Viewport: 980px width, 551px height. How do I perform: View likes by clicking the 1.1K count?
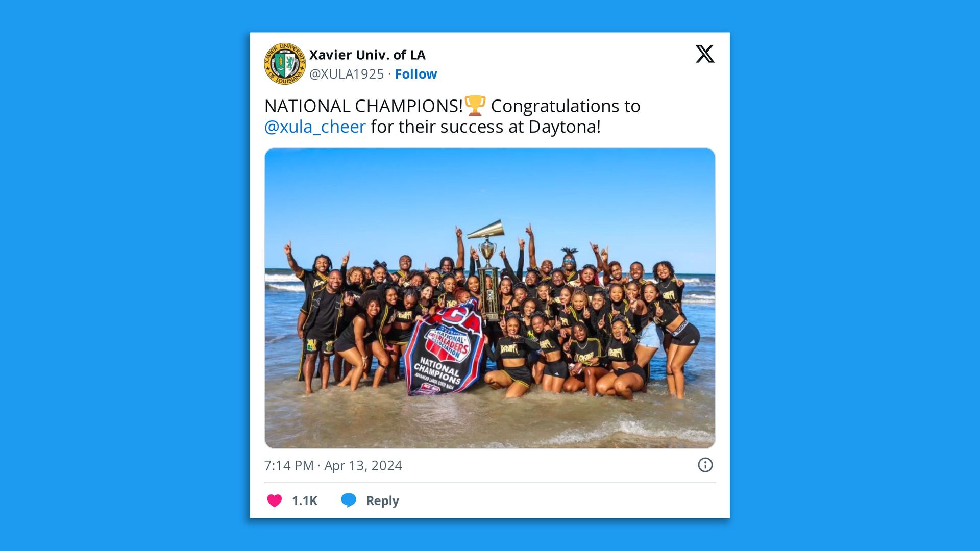(304, 500)
